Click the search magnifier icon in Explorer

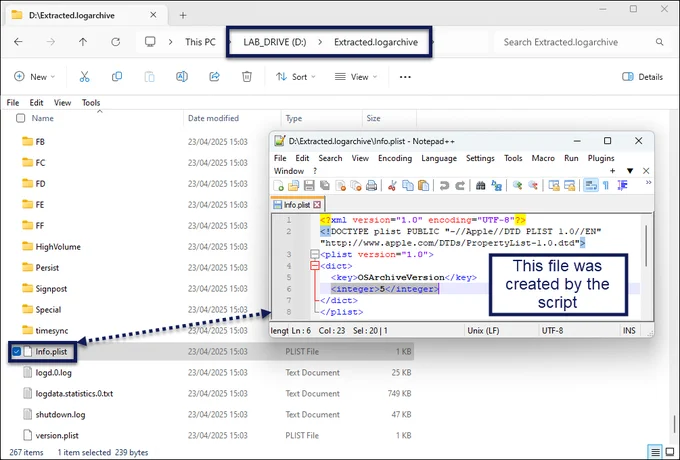659,42
